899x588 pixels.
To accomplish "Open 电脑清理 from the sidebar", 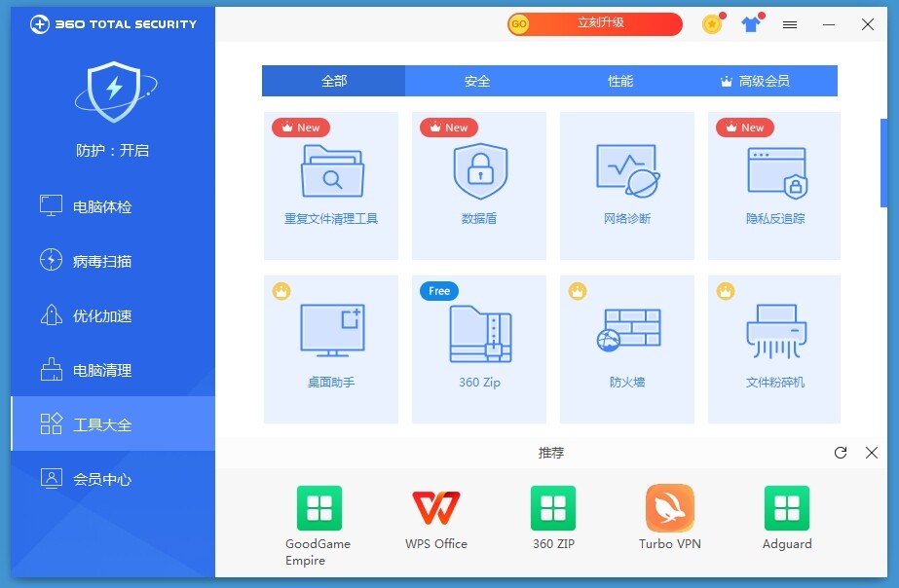I will tap(102, 370).
